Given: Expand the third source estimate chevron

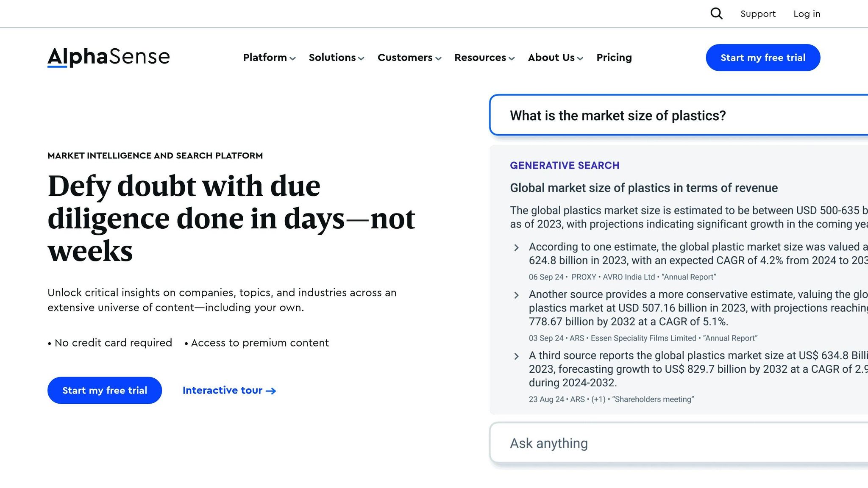Looking at the screenshot, I should point(516,356).
